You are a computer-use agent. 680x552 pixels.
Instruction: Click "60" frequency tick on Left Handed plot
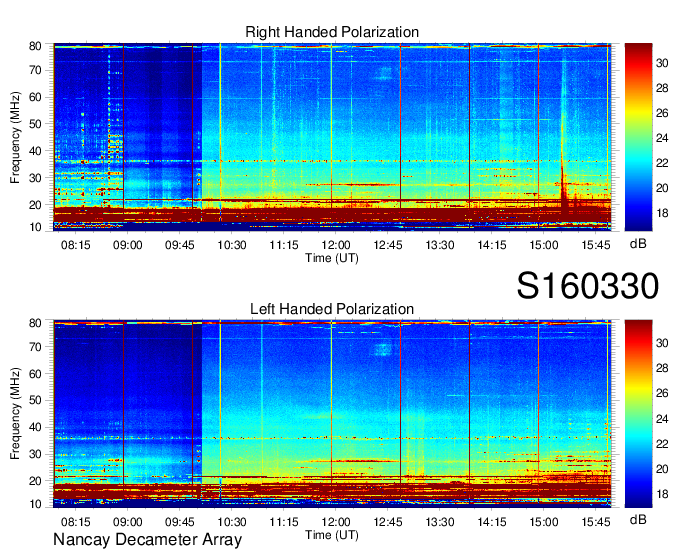click(36, 374)
